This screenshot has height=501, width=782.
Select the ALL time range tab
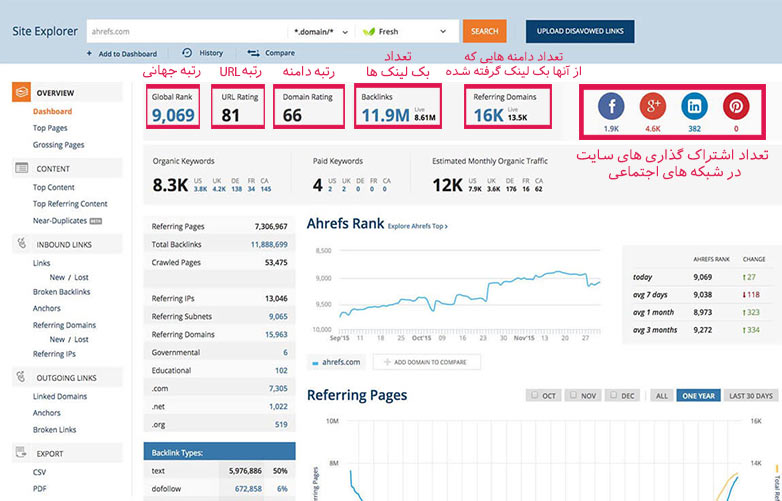[662, 396]
